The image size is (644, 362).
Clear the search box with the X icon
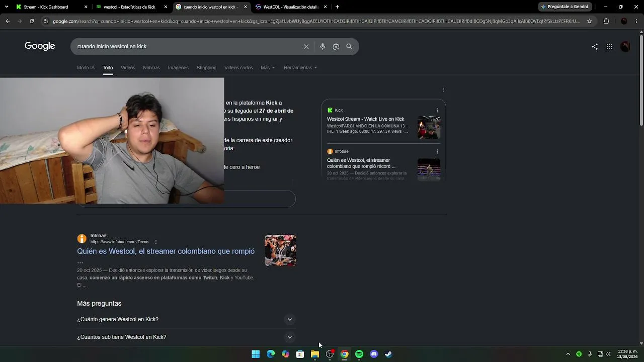[306, 46]
